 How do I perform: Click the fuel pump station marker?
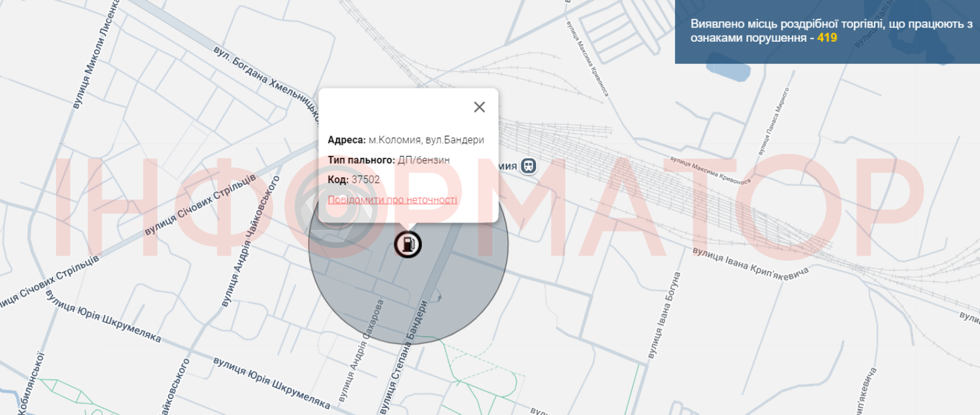click(x=408, y=244)
